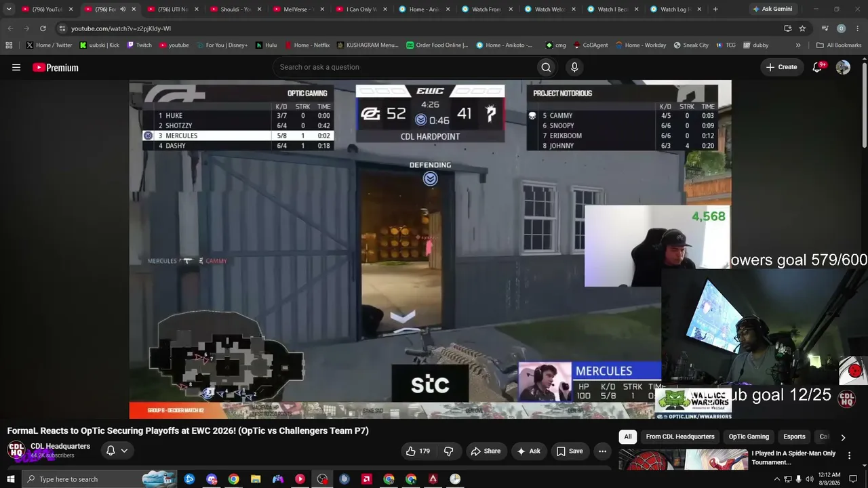Start voice search with the microphone
Viewport: 868px width, 488px height.
574,67
